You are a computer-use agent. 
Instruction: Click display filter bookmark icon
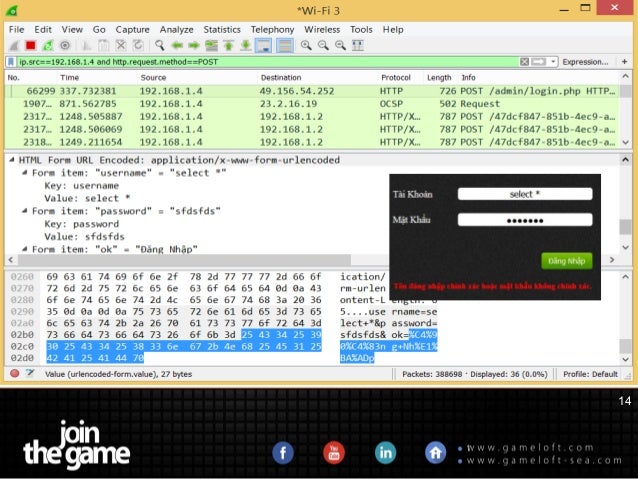click(11, 62)
